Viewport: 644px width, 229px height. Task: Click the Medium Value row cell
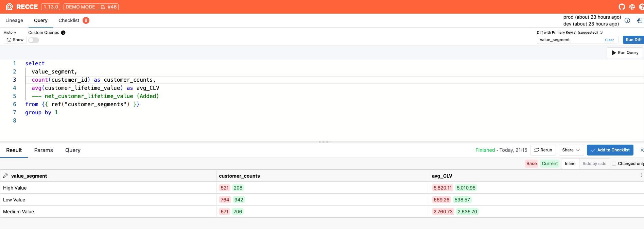coord(108,212)
